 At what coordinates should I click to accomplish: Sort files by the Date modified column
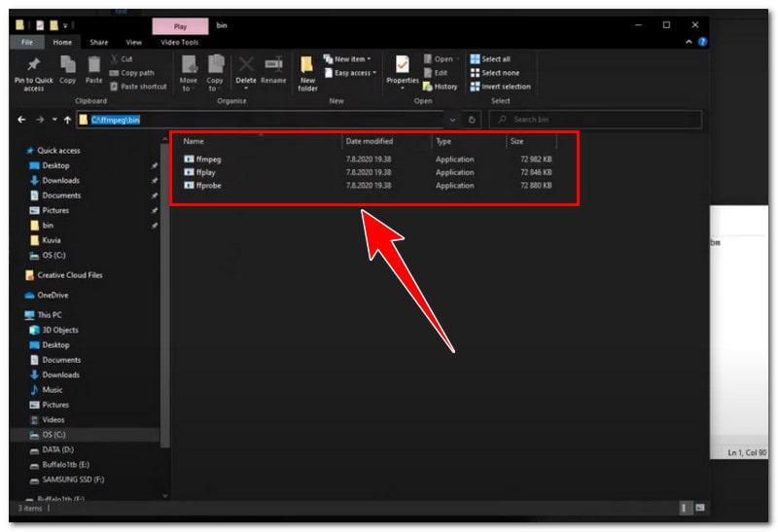tap(370, 142)
